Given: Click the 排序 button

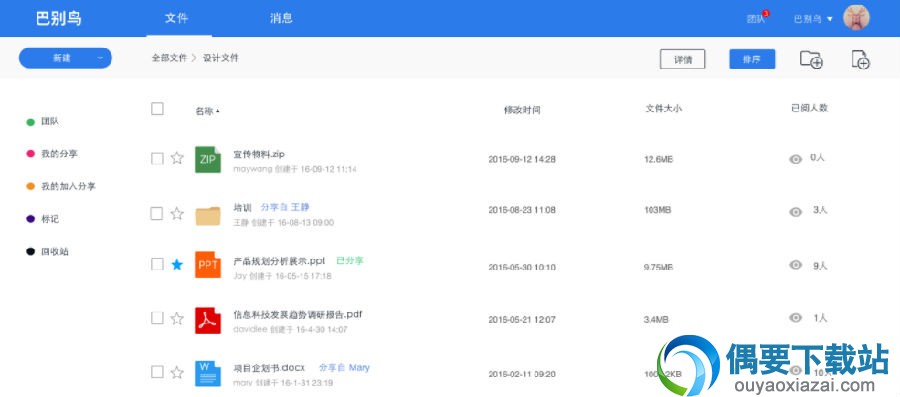Looking at the screenshot, I should pos(752,59).
